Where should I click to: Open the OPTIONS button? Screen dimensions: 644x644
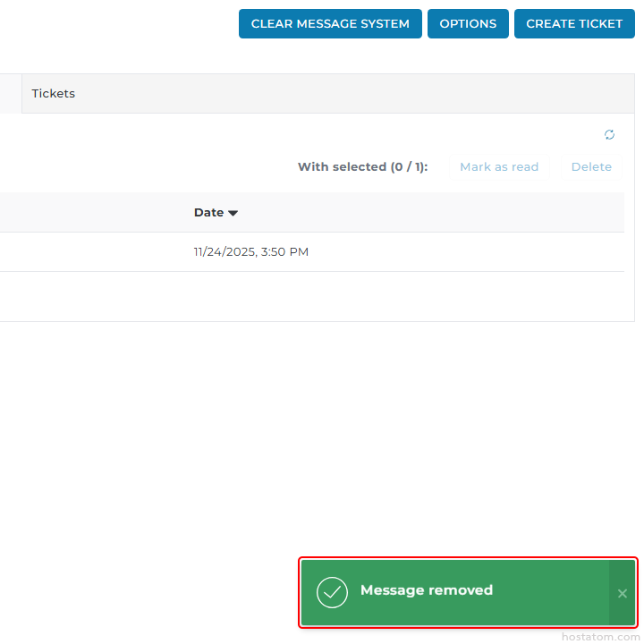(468, 24)
